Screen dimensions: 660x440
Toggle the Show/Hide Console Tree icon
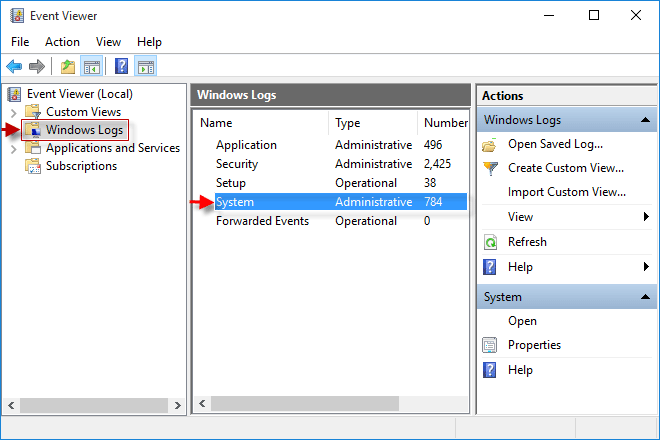click(91, 67)
